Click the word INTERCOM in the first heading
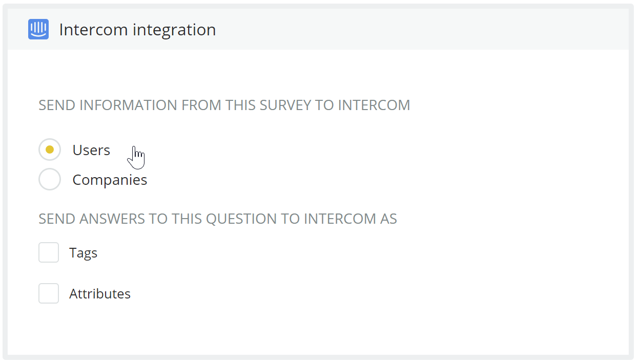Screen dimensions: 641x364 tap(374, 105)
